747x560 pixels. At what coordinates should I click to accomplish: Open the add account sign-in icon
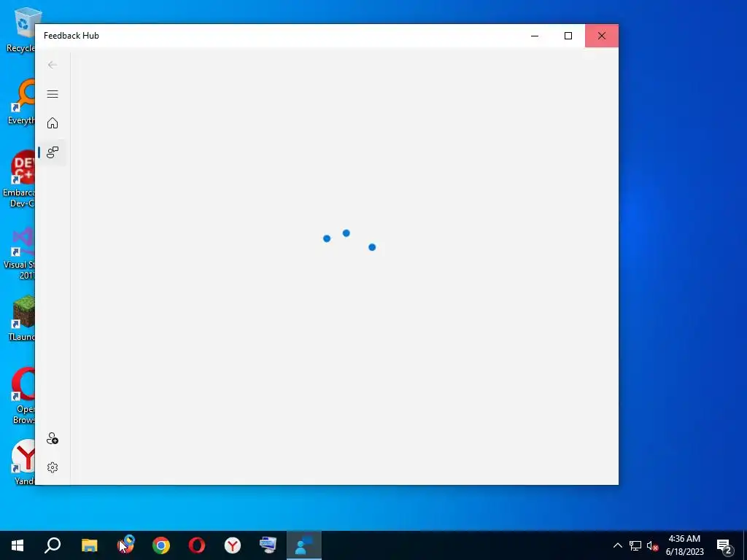click(53, 438)
